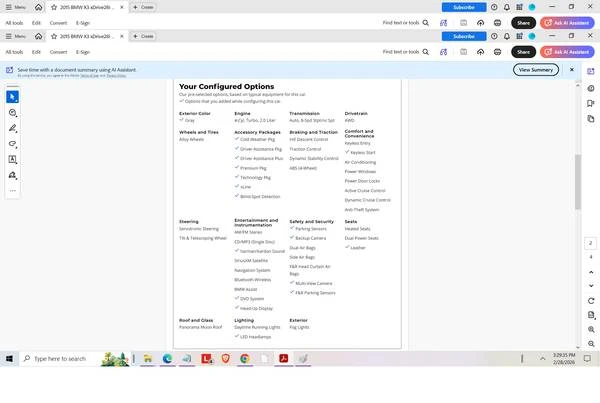
Task: Click Ask AI Assistant button in front window
Action: point(567,52)
